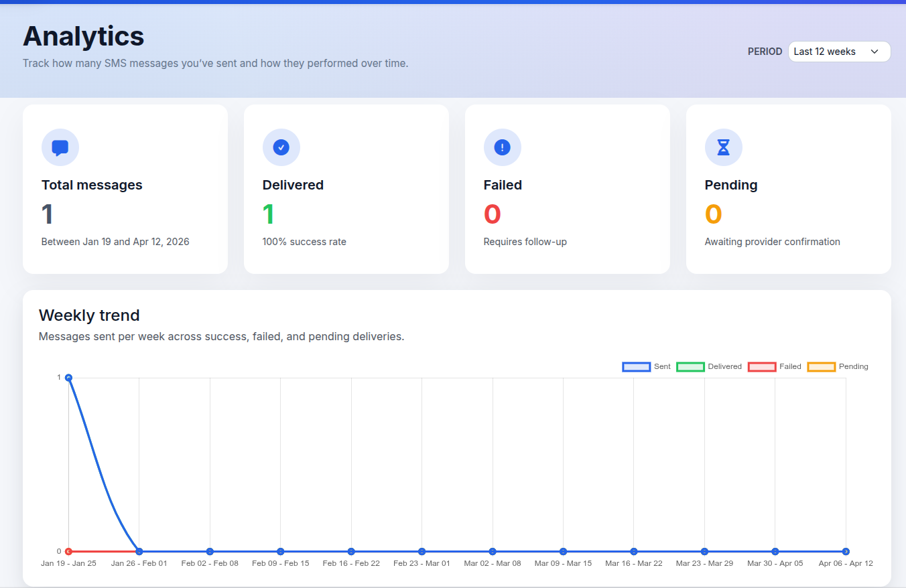906x588 pixels.
Task: Click the Delivered checkmark icon
Action: tap(281, 147)
